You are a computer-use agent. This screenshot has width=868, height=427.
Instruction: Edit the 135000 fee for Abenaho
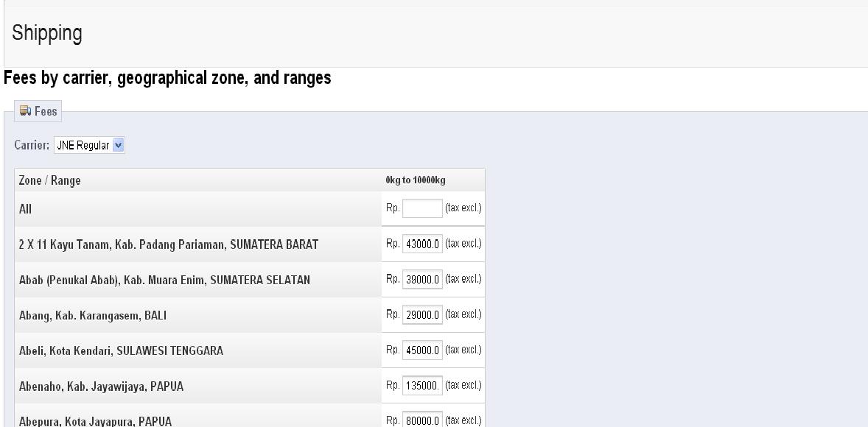tap(422, 386)
